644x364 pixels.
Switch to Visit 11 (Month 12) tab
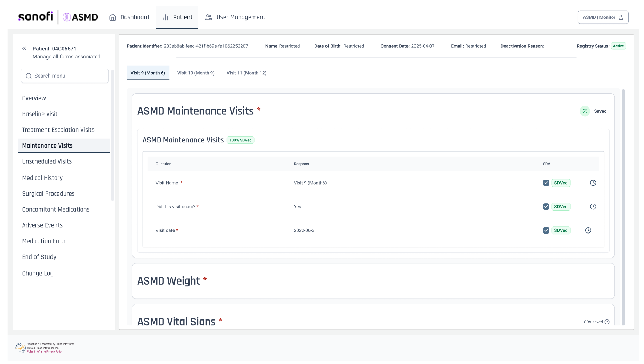[x=247, y=73]
